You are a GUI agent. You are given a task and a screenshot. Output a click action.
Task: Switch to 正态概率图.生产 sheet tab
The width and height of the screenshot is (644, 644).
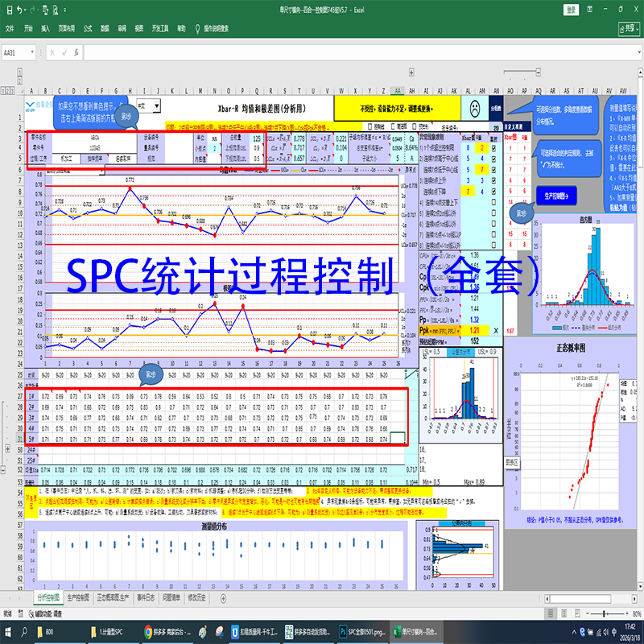[113, 597]
